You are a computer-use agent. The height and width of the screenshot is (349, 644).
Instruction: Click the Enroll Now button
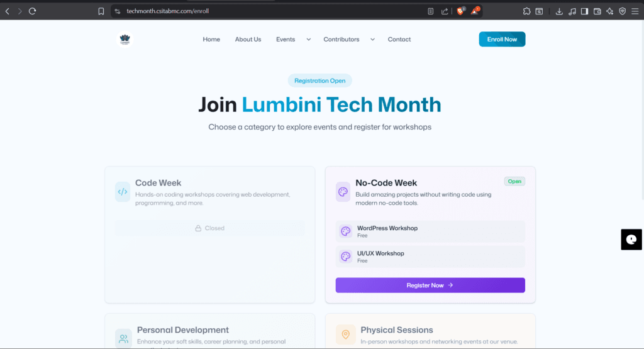tap(502, 40)
